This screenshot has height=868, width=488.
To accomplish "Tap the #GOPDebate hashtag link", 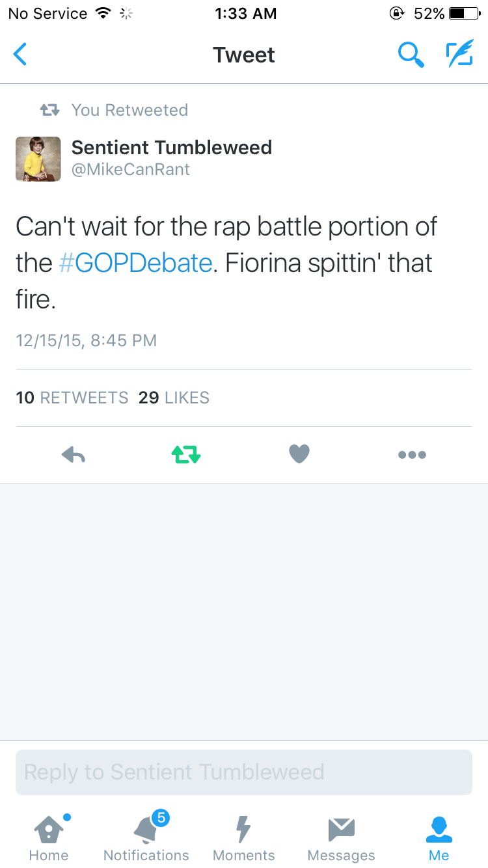I will click(135, 263).
